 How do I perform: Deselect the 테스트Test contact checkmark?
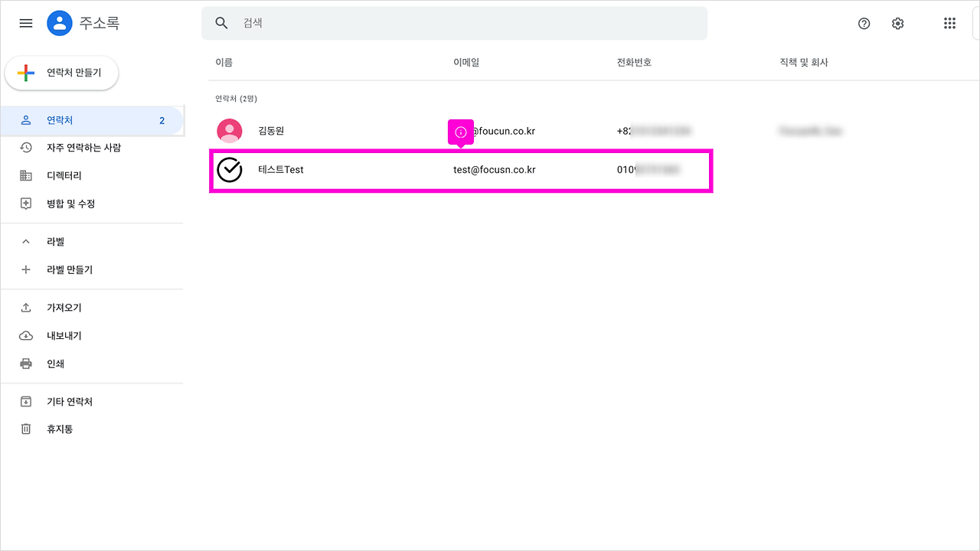click(x=229, y=169)
